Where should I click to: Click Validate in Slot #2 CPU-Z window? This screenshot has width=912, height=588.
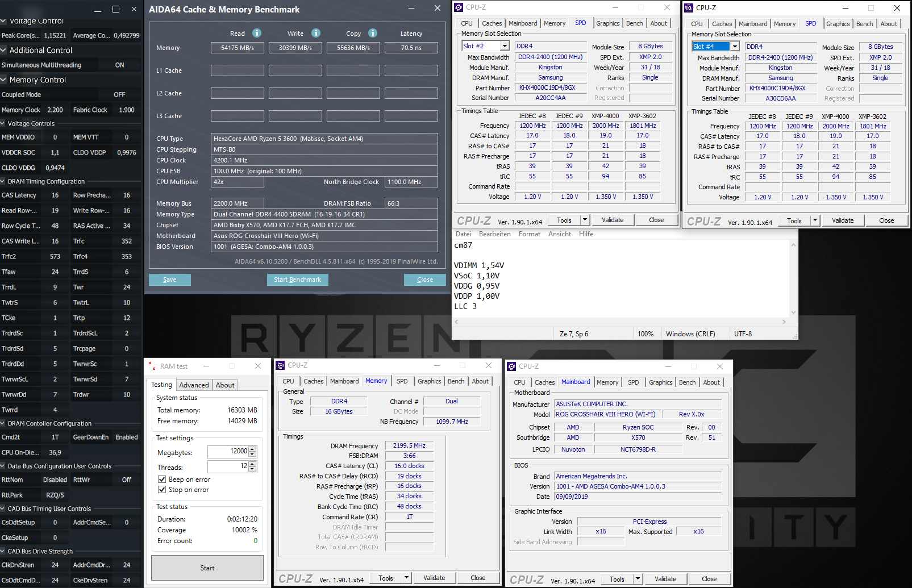[x=613, y=220]
